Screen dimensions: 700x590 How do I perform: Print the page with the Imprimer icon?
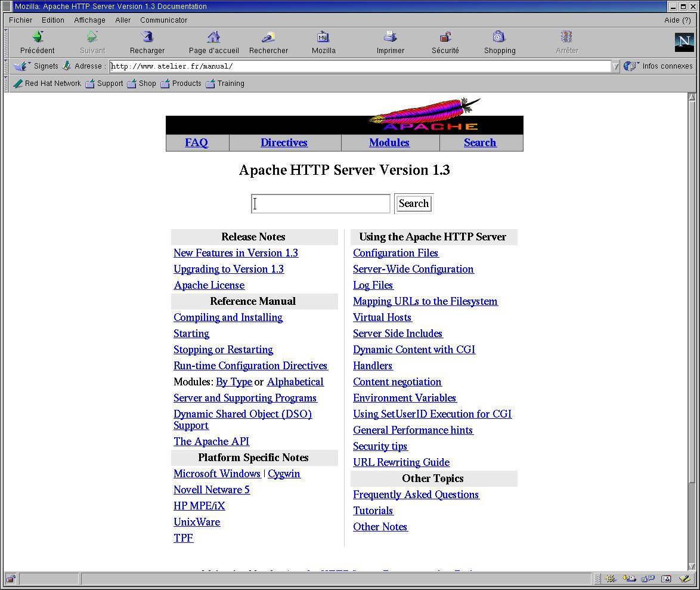click(x=390, y=36)
